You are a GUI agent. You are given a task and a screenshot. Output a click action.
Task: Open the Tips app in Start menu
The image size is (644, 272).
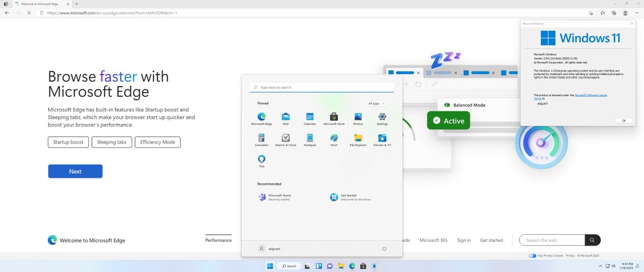coord(261,161)
